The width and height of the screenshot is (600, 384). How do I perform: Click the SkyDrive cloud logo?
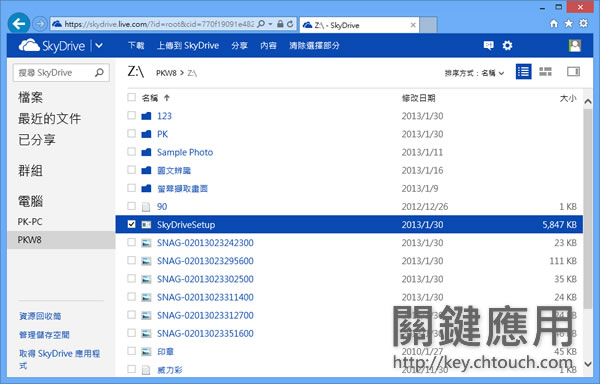29,45
